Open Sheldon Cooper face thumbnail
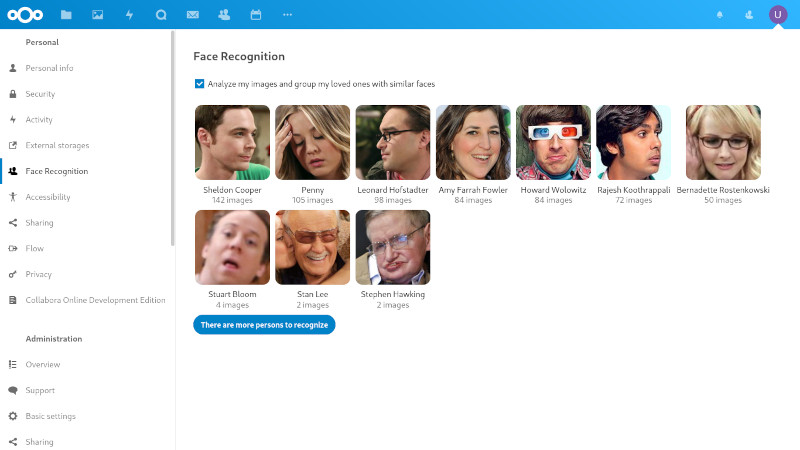800x450 pixels. coord(232,142)
